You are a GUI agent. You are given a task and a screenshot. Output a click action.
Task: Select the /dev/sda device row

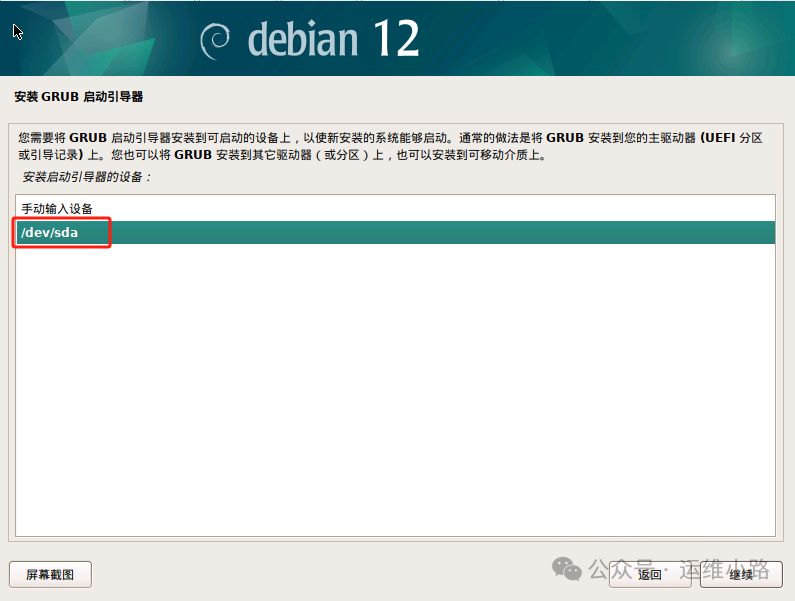pos(395,232)
